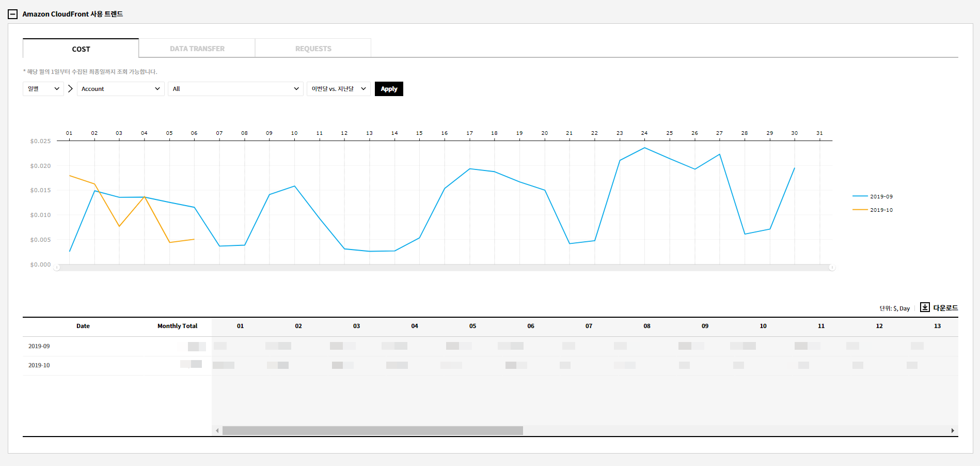Image resolution: width=980 pixels, height=466 pixels.
Task: Open the daily period dropdown
Action: (43, 89)
